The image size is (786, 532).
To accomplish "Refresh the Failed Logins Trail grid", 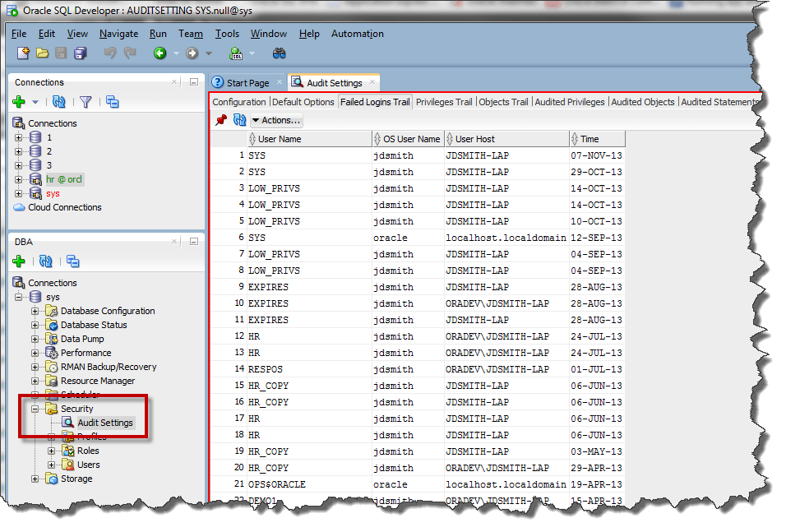I will pos(239,120).
